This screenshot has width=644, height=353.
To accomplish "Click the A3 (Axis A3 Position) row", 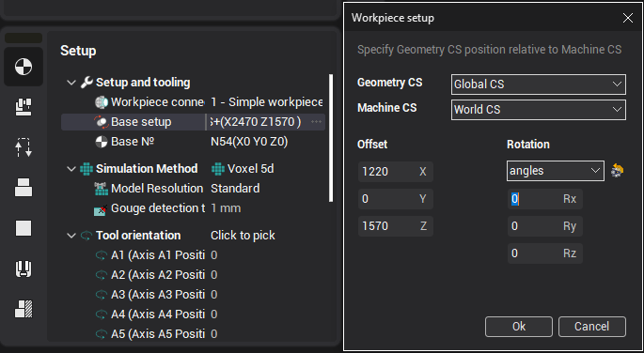I will click(x=193, y=295).
